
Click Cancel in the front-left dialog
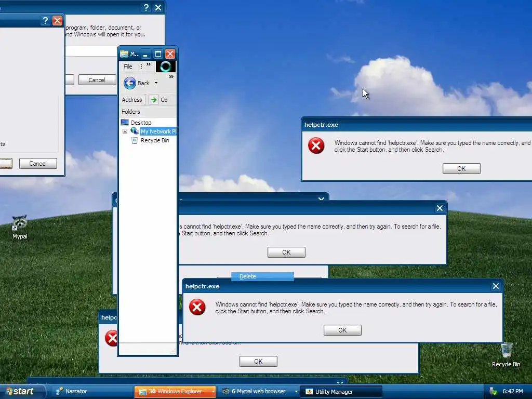click(38, 164)
